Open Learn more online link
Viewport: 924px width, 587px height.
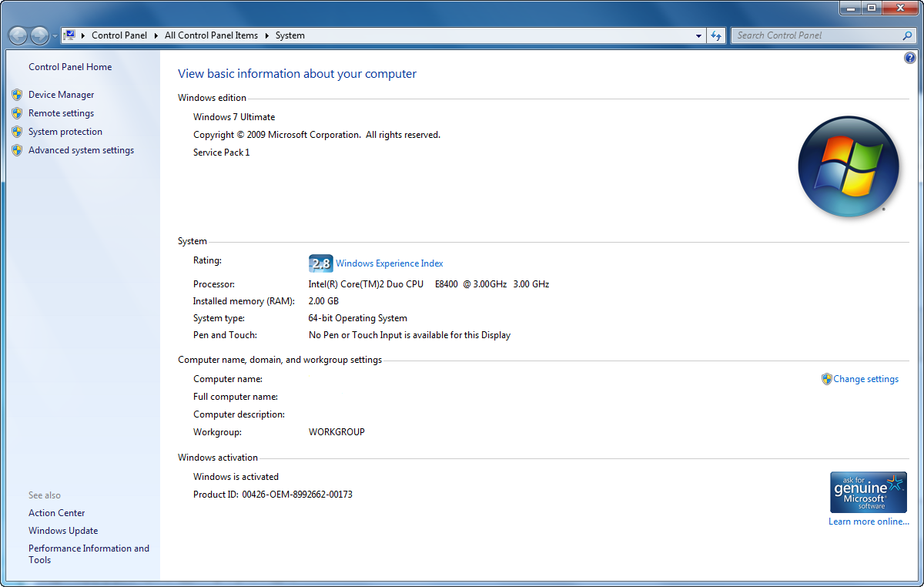tap(869, 522)
